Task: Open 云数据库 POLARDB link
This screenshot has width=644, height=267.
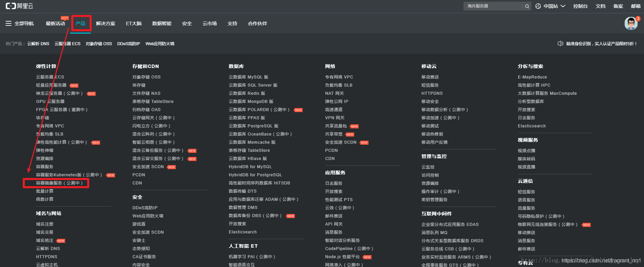Action: (259, 110)
